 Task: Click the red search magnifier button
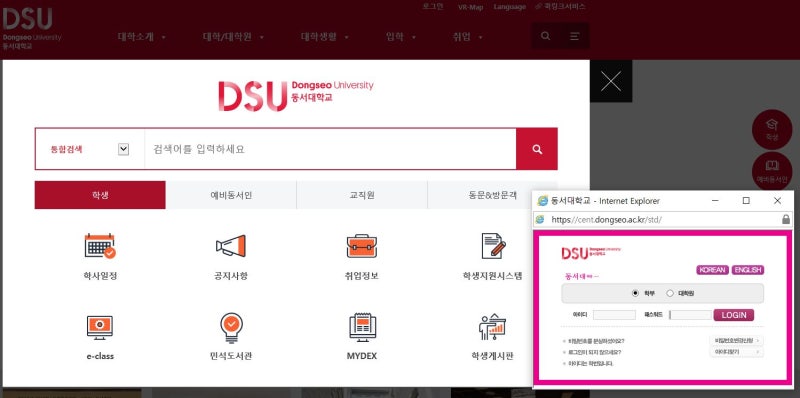click(537, 149)
